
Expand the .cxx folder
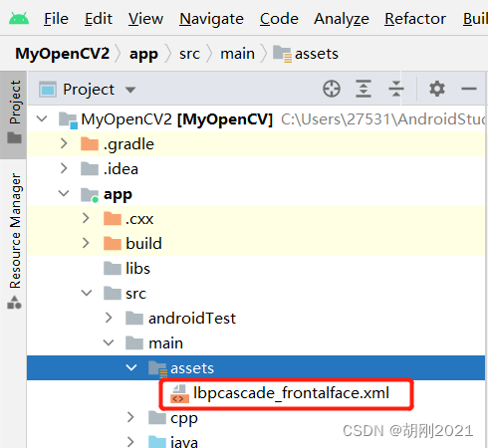86,218
